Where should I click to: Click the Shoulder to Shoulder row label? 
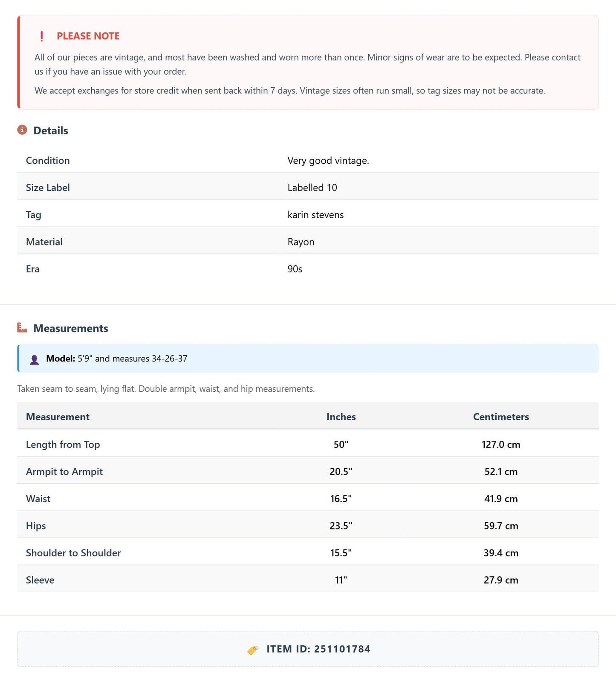[73, 553]
